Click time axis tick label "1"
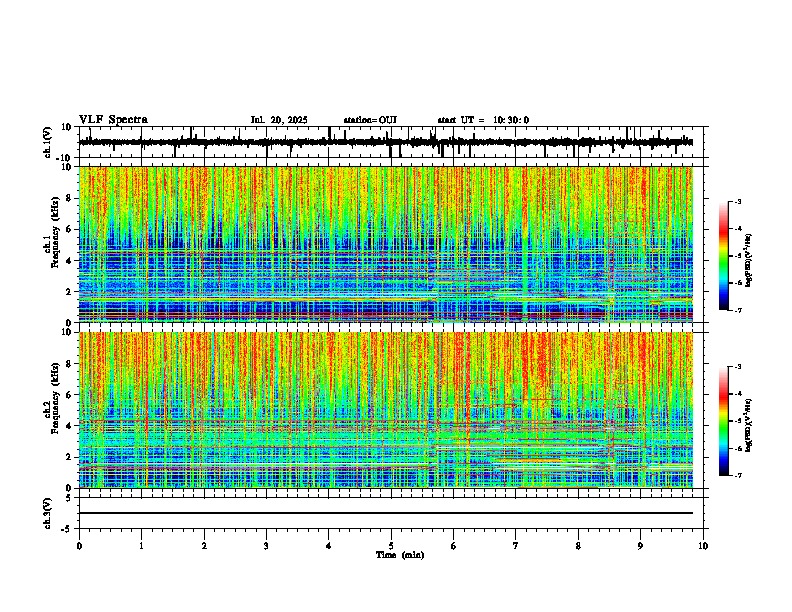The image size is (792, 612). coord(141,546)
